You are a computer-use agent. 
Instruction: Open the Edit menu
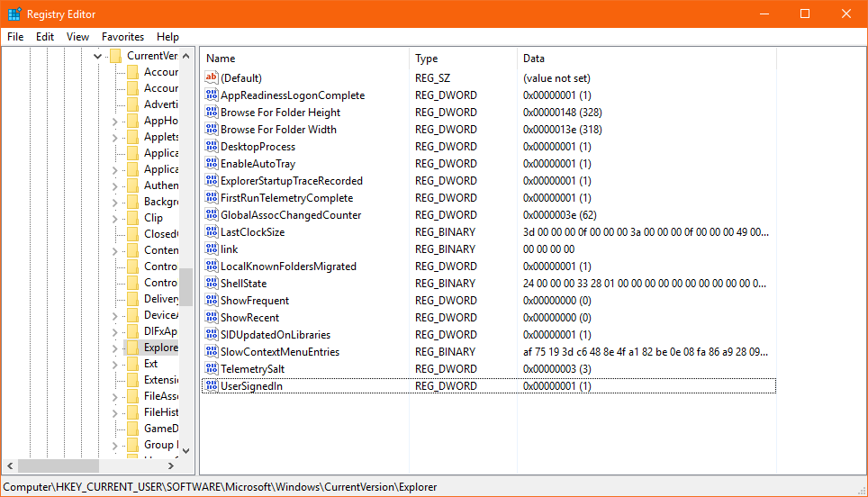click(45, 37)
